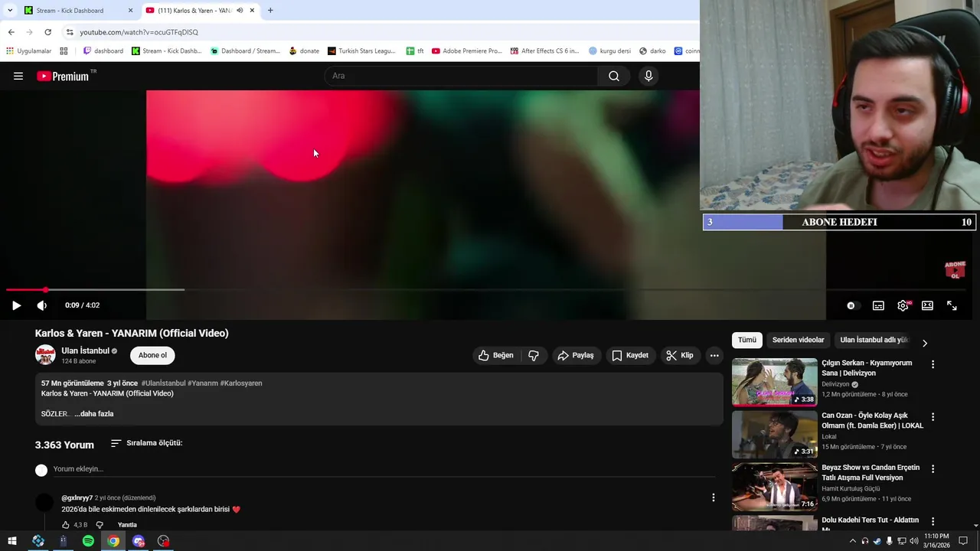Like the @gxlnryy7 comment
The height and width of the screenshot is (551, 980).
click(x=66, y=525)
